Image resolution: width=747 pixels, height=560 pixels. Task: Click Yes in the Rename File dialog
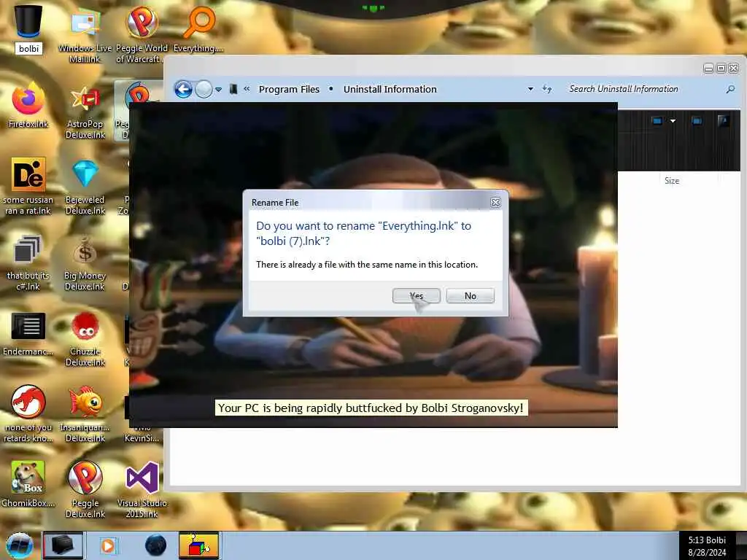point(416,296)
